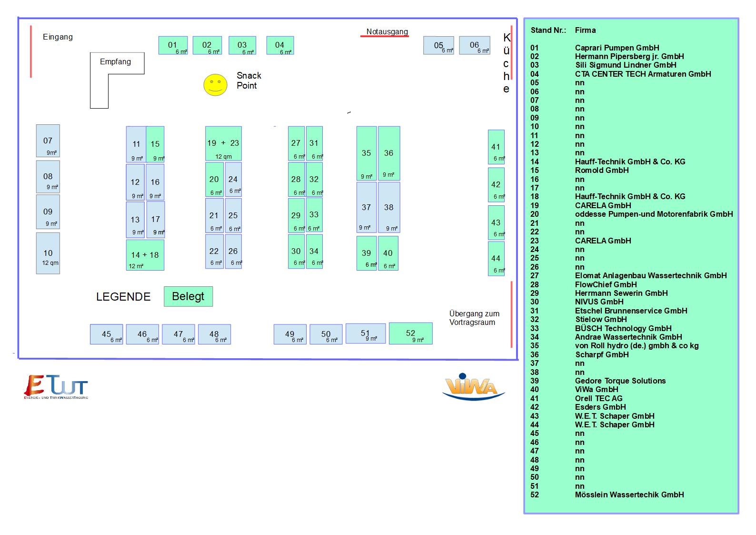Click NIVUS GmbH in the list

(x=599, y=302)
